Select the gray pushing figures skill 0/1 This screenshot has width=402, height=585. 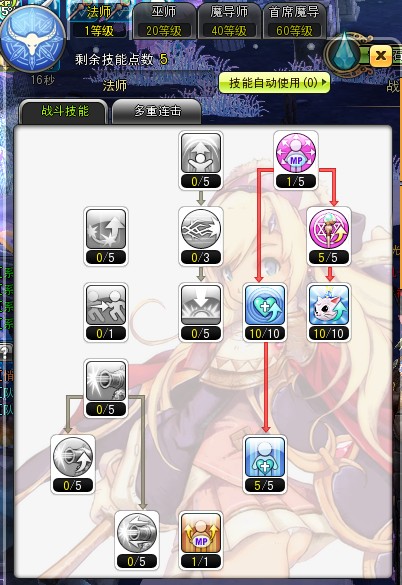click(106, 305)
